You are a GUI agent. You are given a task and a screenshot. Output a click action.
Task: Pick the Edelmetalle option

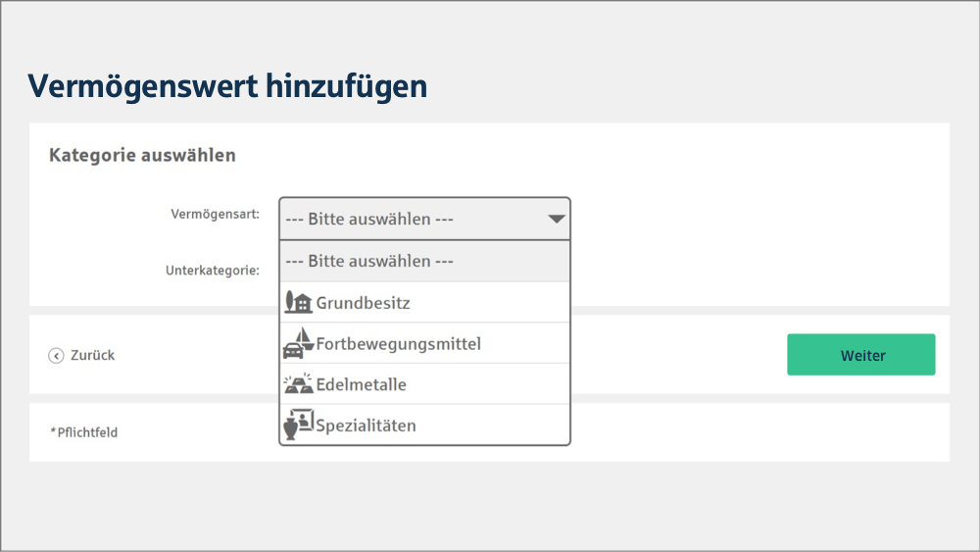tap(424, 383)
